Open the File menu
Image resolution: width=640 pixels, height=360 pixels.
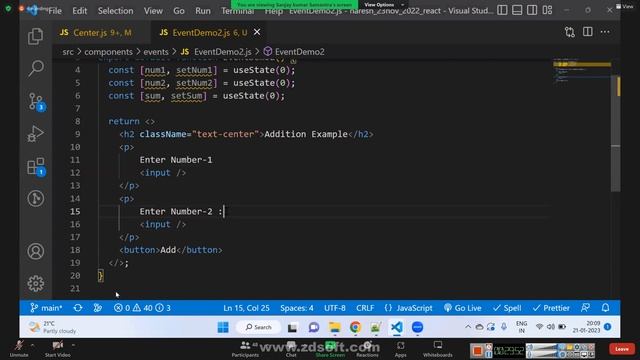tap(55, 11)
